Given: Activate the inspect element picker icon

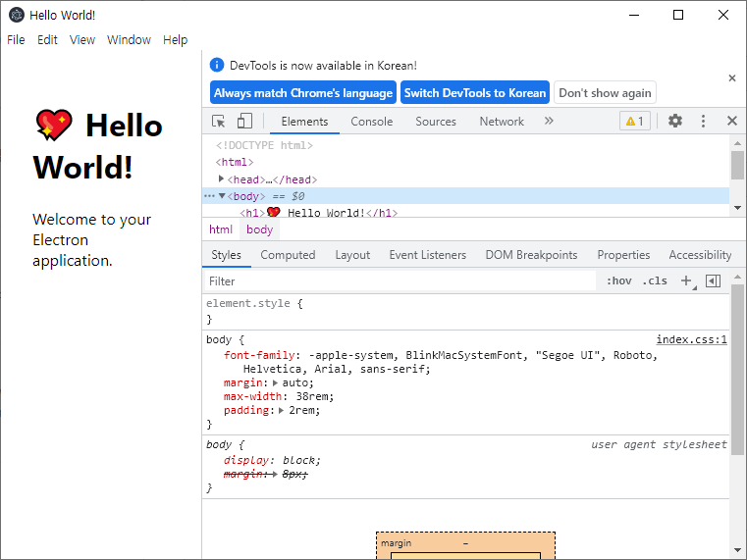Looking at the screenshot, I should tap(218, 122).
